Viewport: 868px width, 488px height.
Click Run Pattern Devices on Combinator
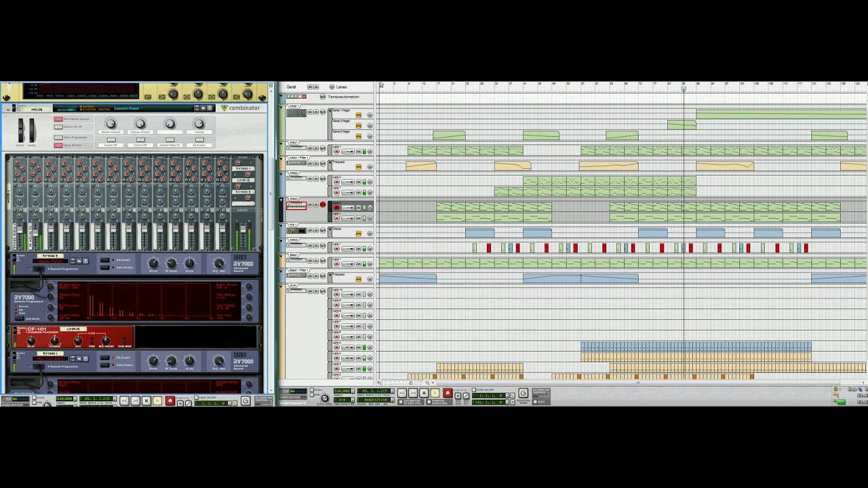pos(58,119)
